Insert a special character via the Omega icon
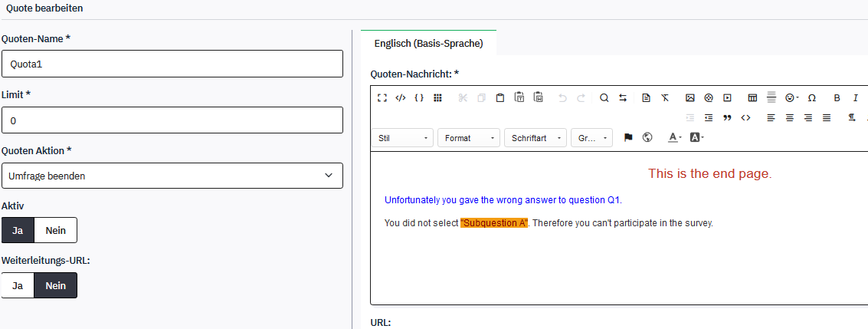 point(812,97)
